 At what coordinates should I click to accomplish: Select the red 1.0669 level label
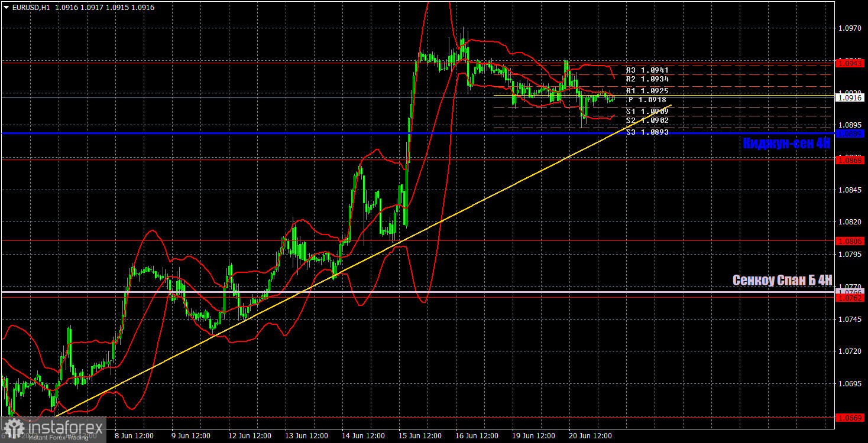point(850,418)
